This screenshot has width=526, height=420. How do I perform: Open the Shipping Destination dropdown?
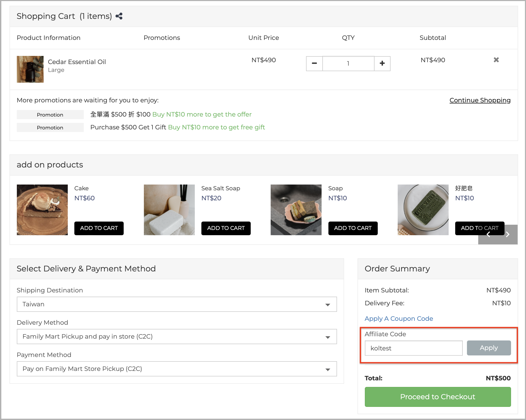[177, 304]
